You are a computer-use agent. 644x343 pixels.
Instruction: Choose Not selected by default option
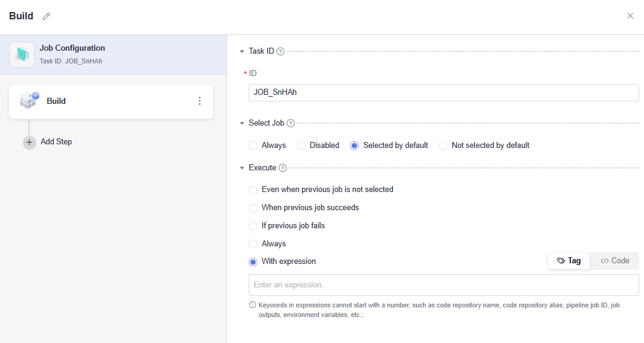click(x=443, y=146)
